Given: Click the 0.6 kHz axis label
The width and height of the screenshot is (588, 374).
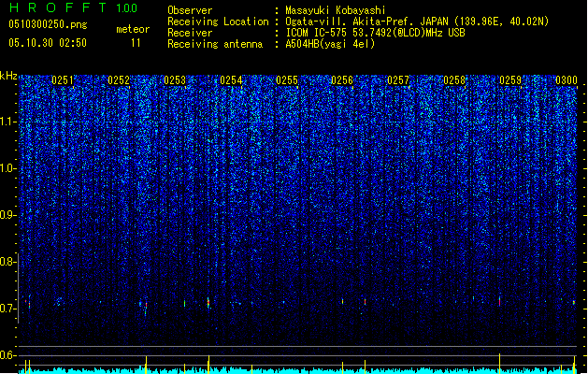Looking at the screenshot, I should pyautogui.click(x=7, y=355).
